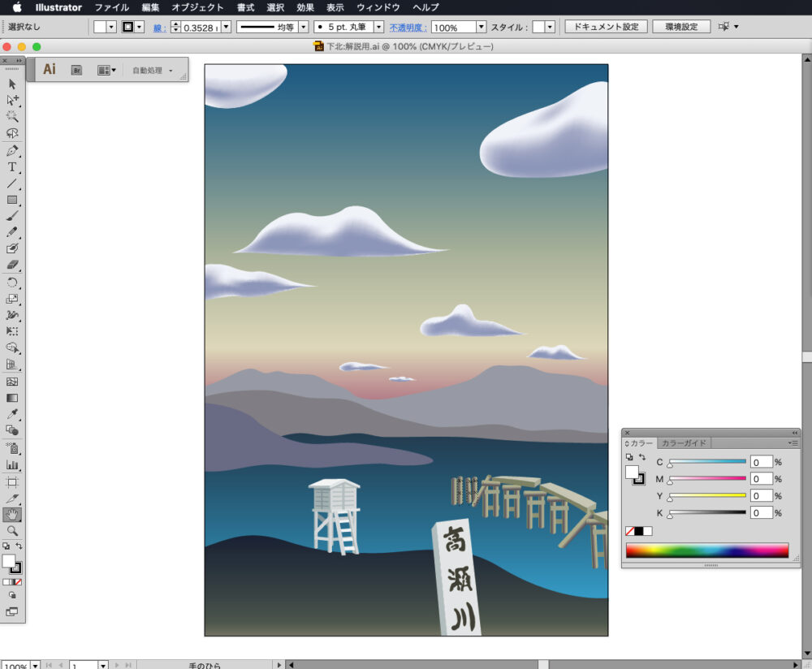
Task: Open the オブジェクト menu
Action: [197, 7]
